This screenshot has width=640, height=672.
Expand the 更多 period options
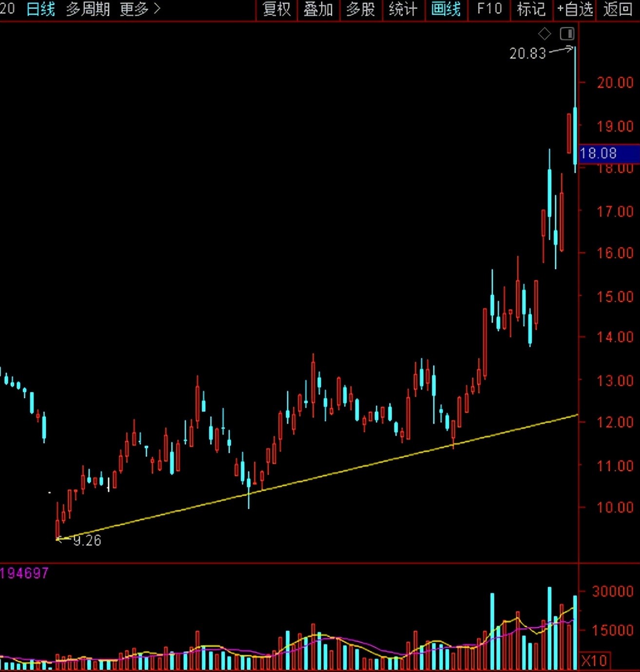pos(140,9)
